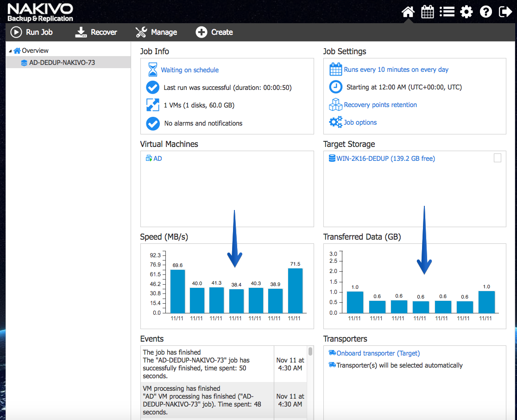Open the help question mark icon
Screen dimensions: 517x420
[x=485, y=12]
